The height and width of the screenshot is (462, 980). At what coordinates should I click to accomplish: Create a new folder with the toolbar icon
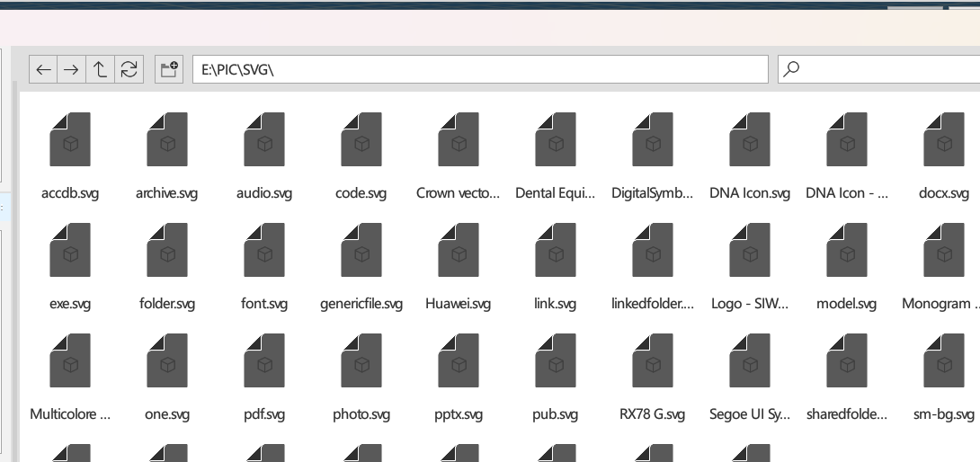[169, 69]
